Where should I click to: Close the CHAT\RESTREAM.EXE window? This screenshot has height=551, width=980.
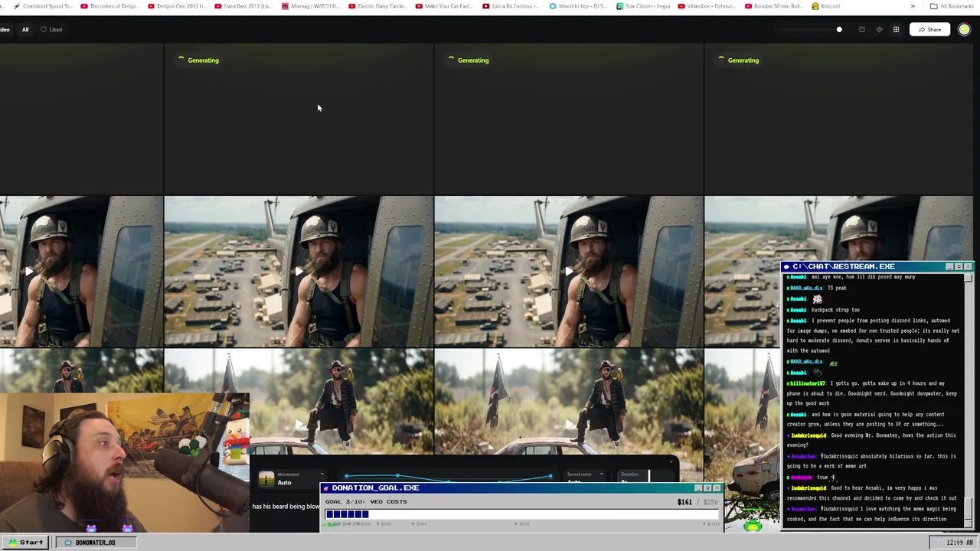[x=968, y=266]
